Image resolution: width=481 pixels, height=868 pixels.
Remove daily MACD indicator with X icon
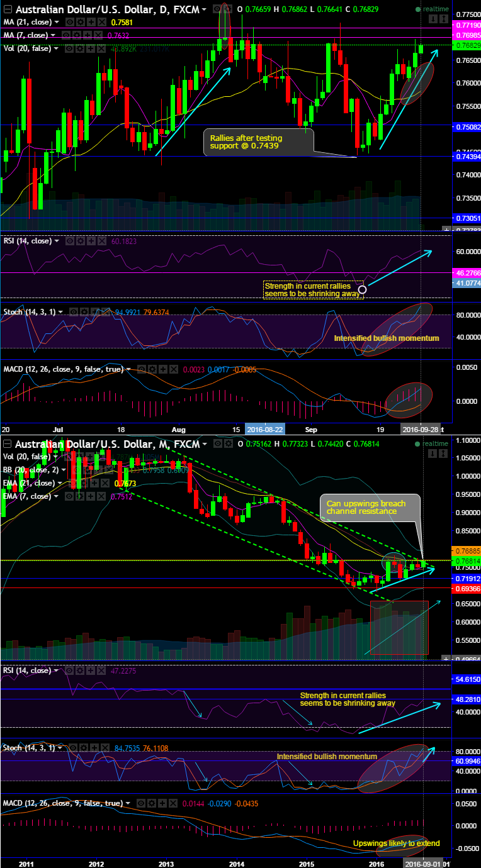pyautogui.click(x=173, y=369)
